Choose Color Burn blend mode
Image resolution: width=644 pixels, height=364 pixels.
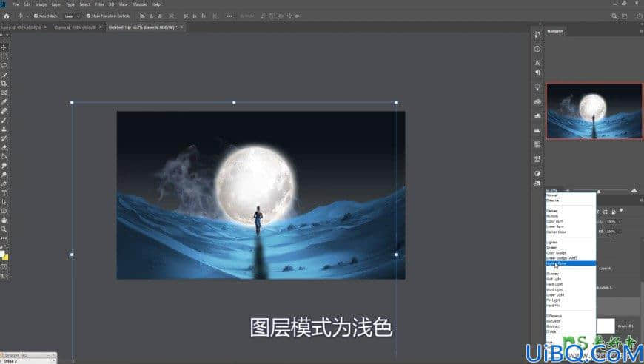pyautogui.click(x=571, y=221)
